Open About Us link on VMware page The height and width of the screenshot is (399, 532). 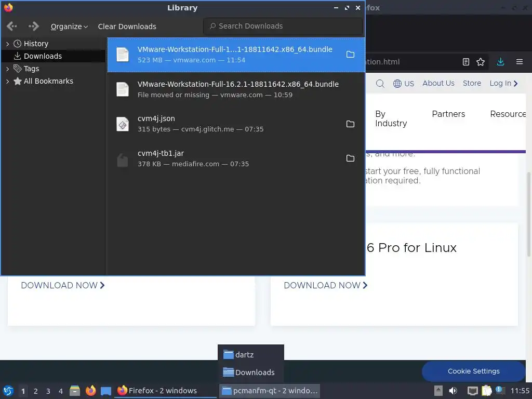pos(438,83)
